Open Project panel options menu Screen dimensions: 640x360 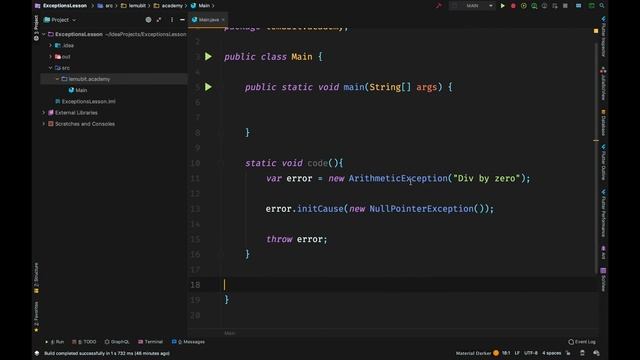(x=172, y=20)
